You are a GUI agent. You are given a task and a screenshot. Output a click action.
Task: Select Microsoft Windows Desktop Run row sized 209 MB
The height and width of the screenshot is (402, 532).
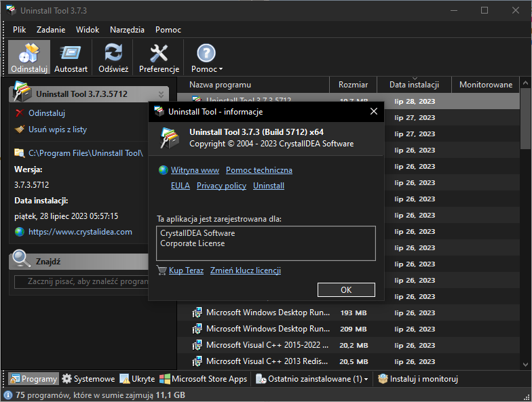point(349,329)
